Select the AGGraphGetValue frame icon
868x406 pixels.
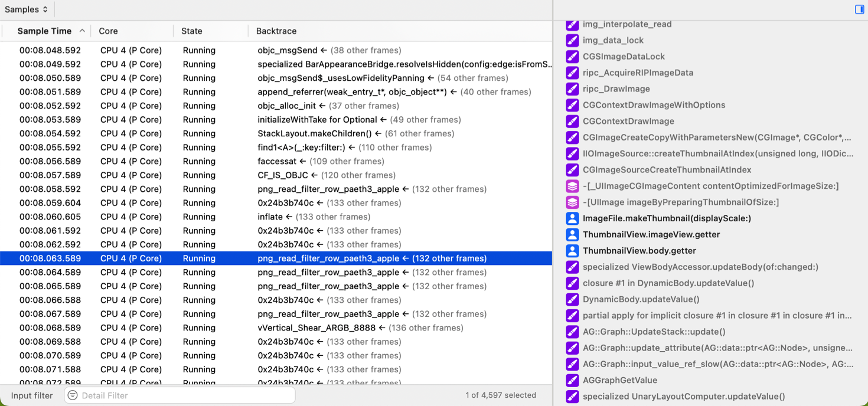point(572,380)
